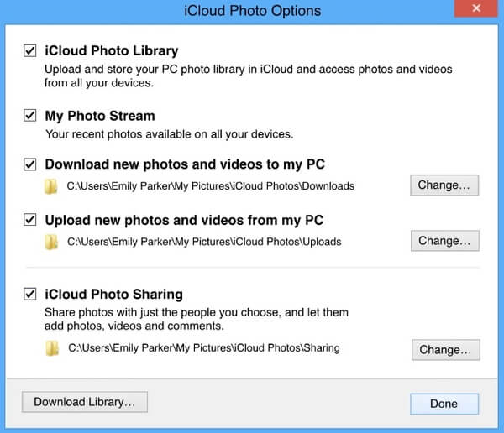Click the 'Share photos with just the people' description
This screenshot has height=433, width=504.
[x=197, y=312]
